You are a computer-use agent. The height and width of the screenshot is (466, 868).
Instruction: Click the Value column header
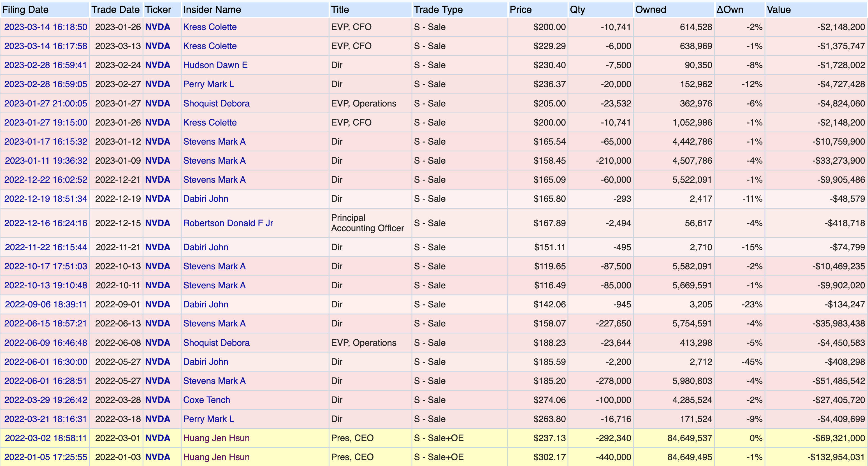(778, 10)
